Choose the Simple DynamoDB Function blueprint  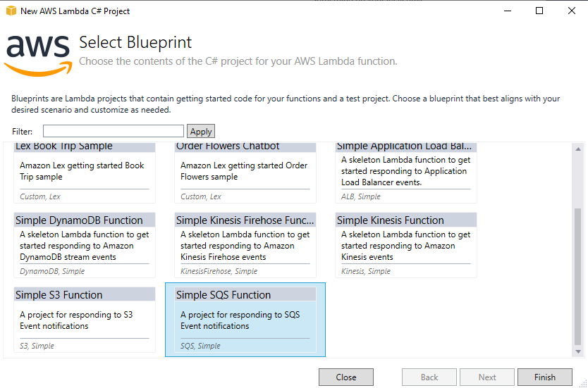[x=85, y=245]
